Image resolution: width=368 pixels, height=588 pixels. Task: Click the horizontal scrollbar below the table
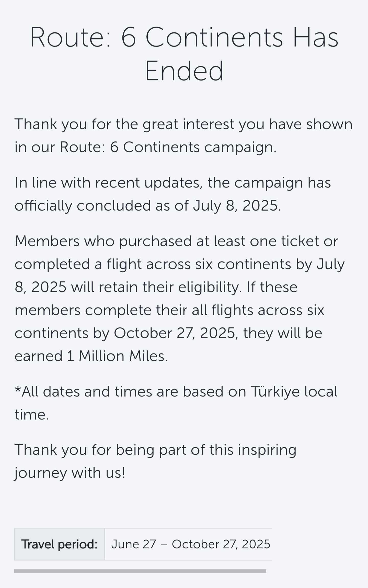(x=140, y=571)
